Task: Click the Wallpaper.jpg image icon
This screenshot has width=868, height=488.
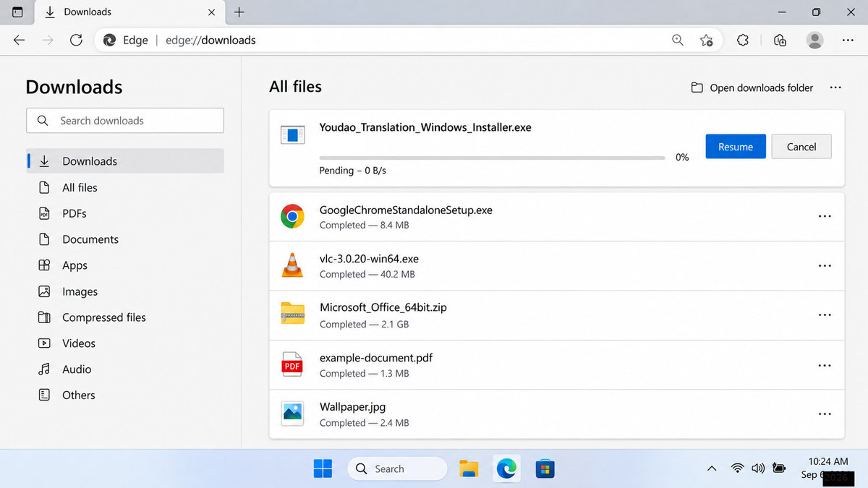Action: 292,413
